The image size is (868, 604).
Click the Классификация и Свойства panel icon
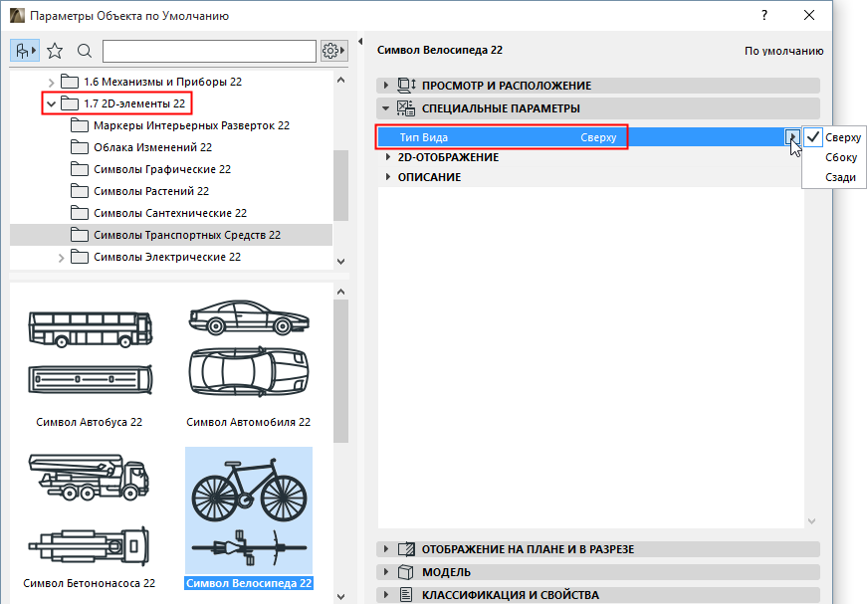click(406, 595)
